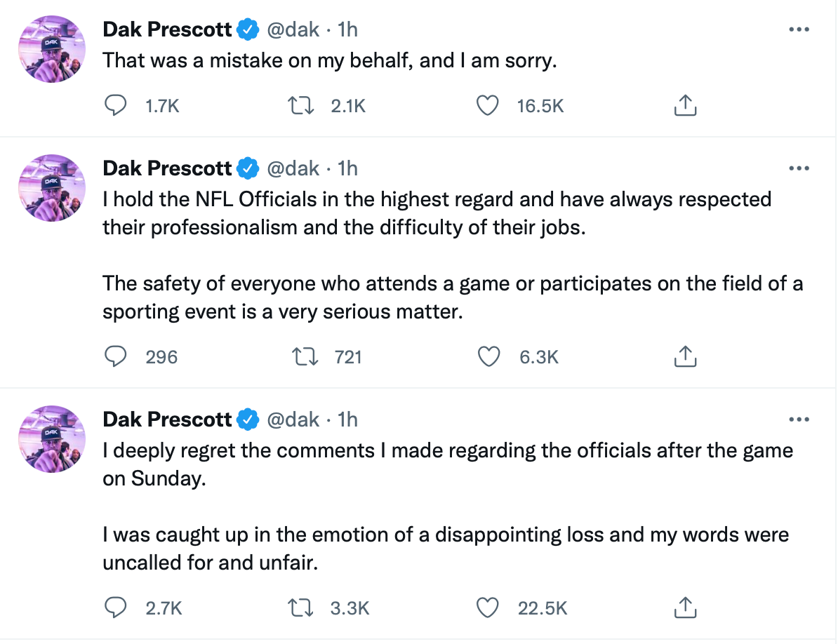Click the @dak handle on the second tweet
The image size is (838, 644).
click(x=293, y=168)
